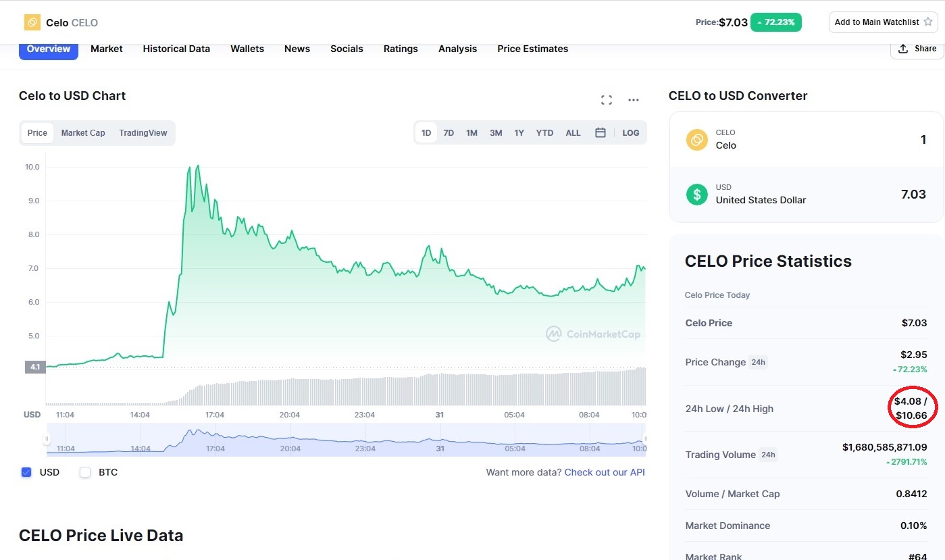This screenshot has height=560, width=945.
Task: Switch to the Market Cap chart tab
Action: [83, 132]
